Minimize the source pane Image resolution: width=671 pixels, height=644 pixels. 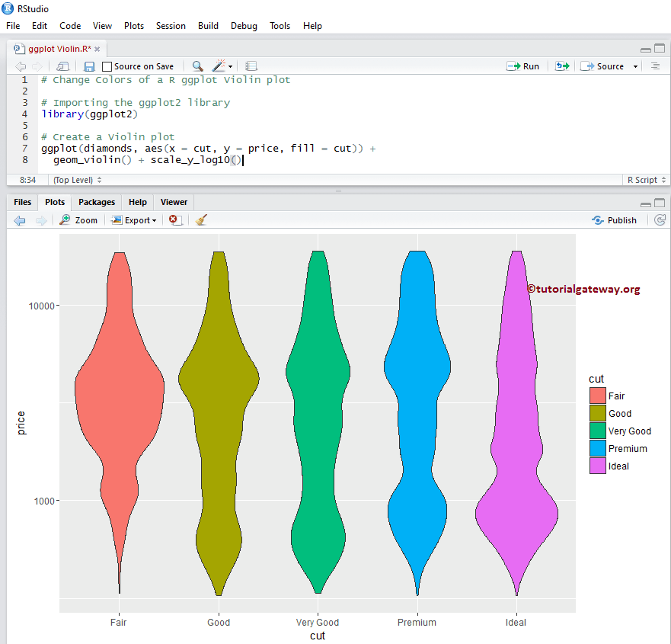click(644, 48)
